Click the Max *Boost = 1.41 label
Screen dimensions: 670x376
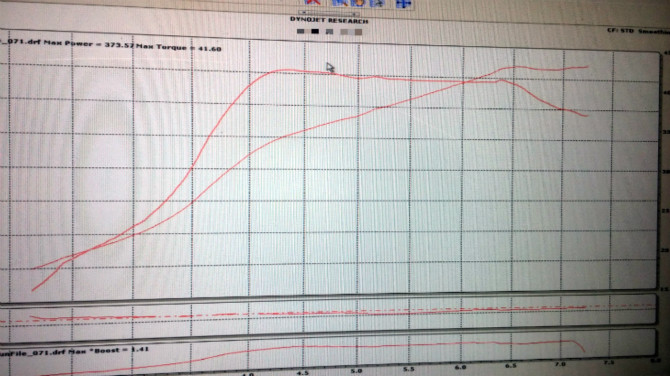coord(109,351)
